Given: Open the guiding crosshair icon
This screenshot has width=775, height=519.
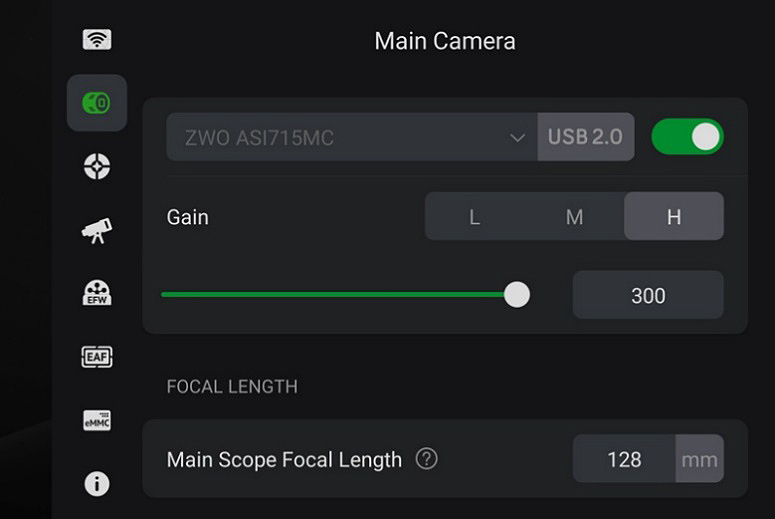Looking at the screenshot, I should (x=97, y=166).
